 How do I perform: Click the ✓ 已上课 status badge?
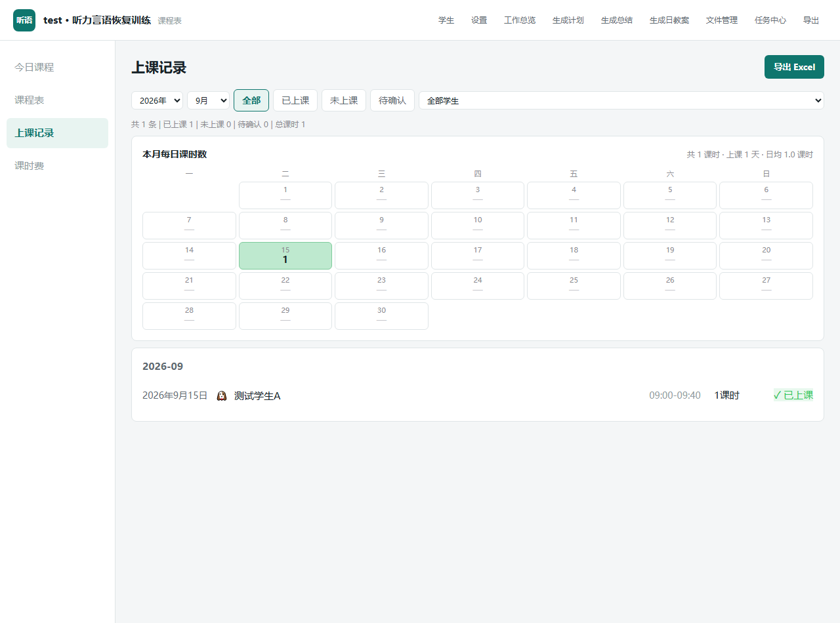click(793, 395)
